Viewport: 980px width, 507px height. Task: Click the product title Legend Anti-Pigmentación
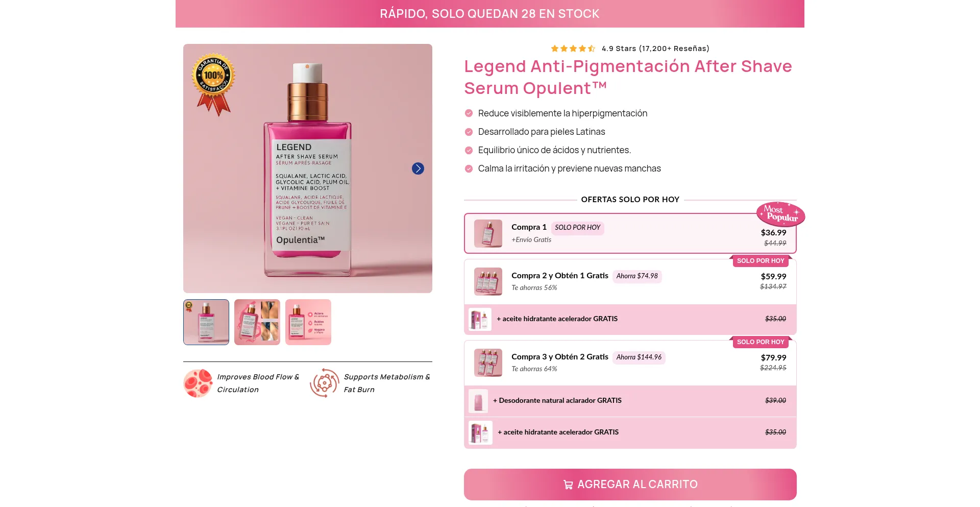(x=628, y=77)
